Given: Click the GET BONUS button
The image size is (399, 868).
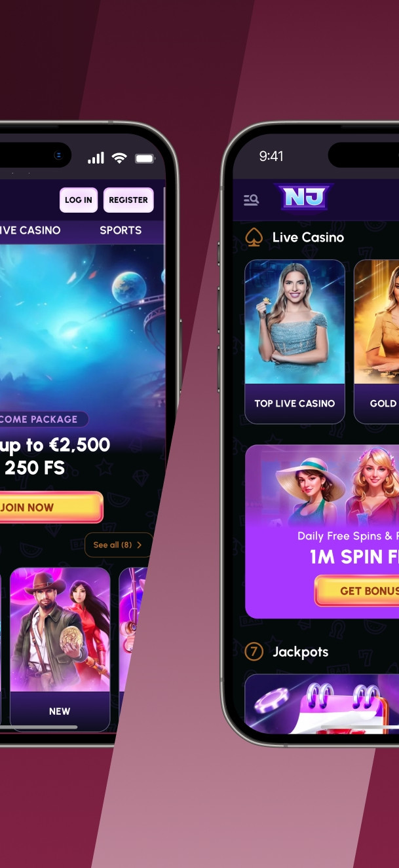Looking at the screenshot, I should click(x=357, y=591).
